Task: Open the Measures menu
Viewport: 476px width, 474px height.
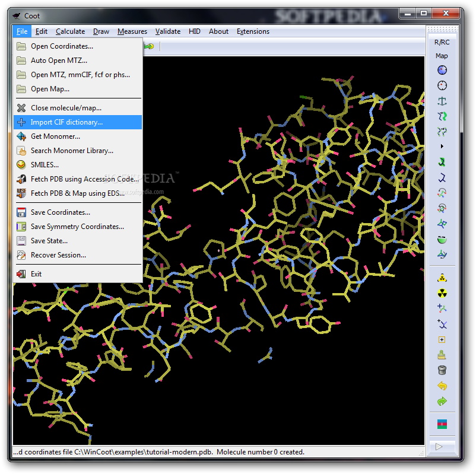Action: (x=132, y=31)
